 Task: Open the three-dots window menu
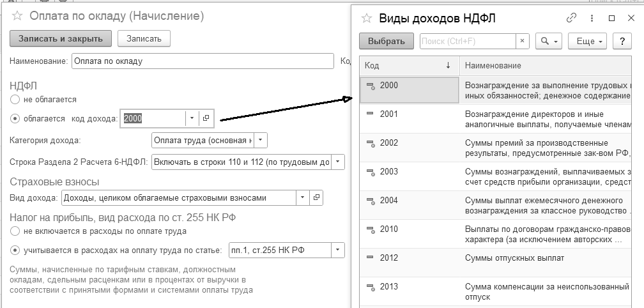tap(592, 19)
